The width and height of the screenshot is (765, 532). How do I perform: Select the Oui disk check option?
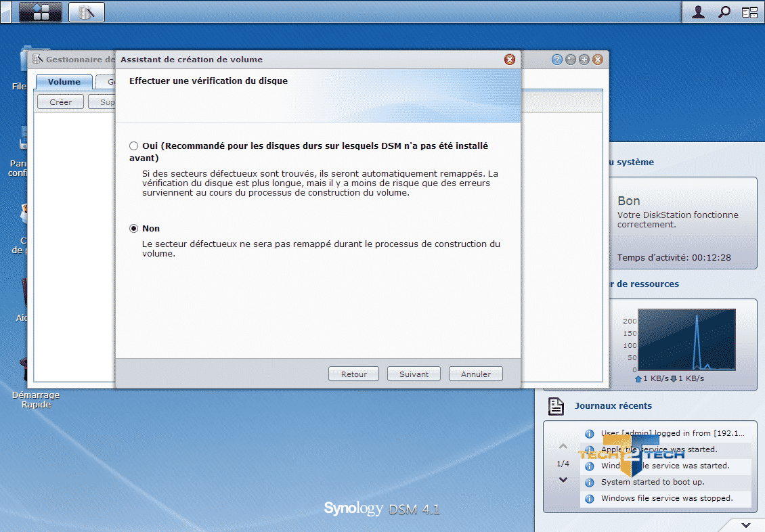[133, 146]
